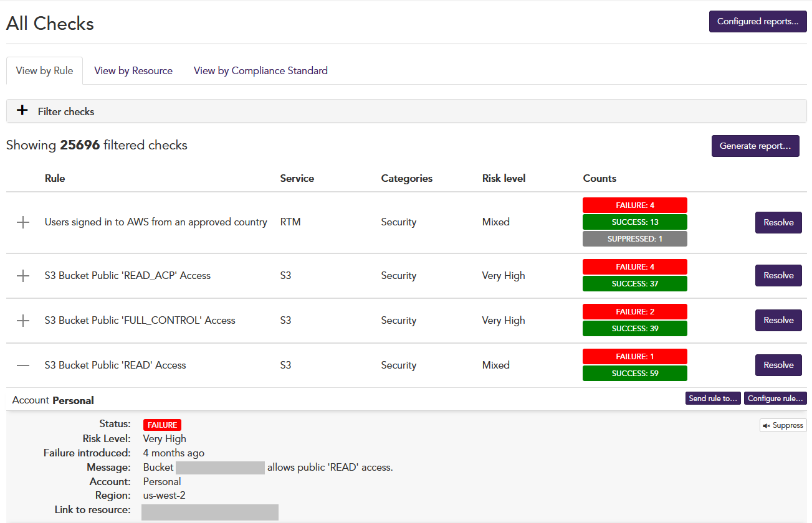
Task: Click region value us-west-2
Action: (x=165, y=496)
